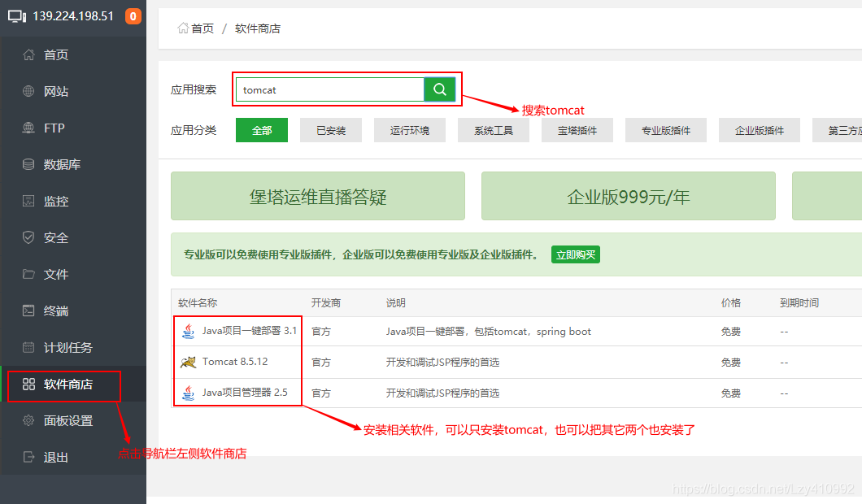
Task: Click 免费 price in Java项目管理器 2.5 row
Action: (x=730, y=393)
